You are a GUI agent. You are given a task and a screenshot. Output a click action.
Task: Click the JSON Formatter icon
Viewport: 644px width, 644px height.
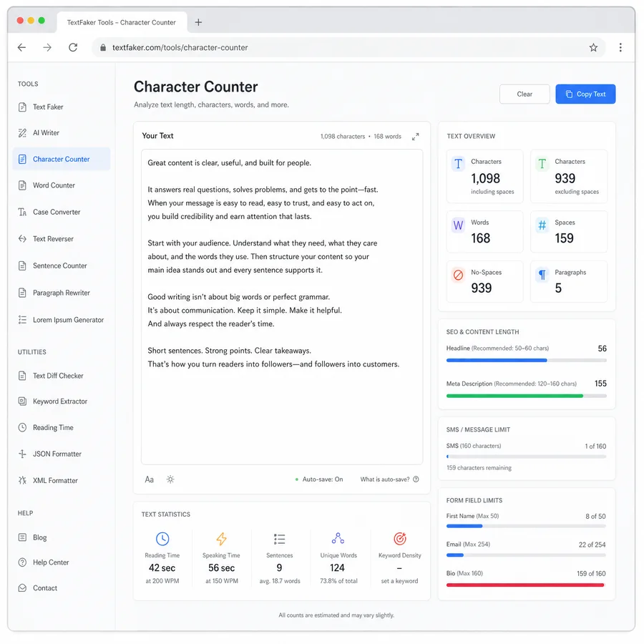[x=23, y=454]
